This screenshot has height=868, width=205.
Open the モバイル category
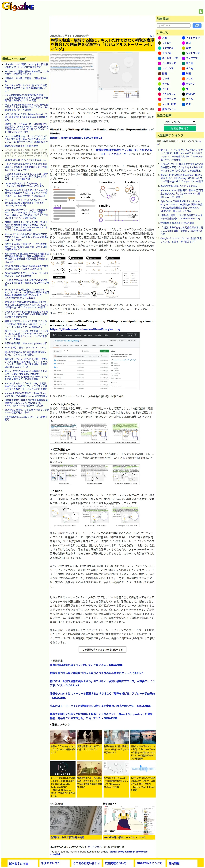[x=167, y=53]
